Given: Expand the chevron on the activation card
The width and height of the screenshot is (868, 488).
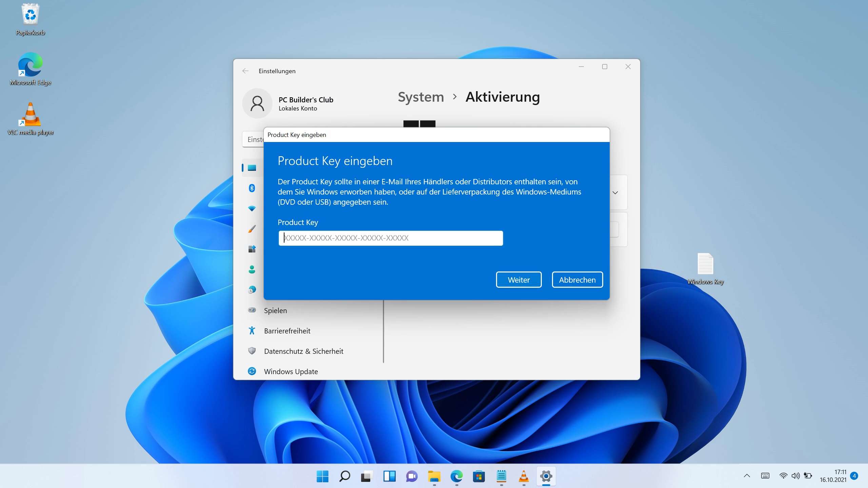Looking at the screenshot, I should click(615, 192).
